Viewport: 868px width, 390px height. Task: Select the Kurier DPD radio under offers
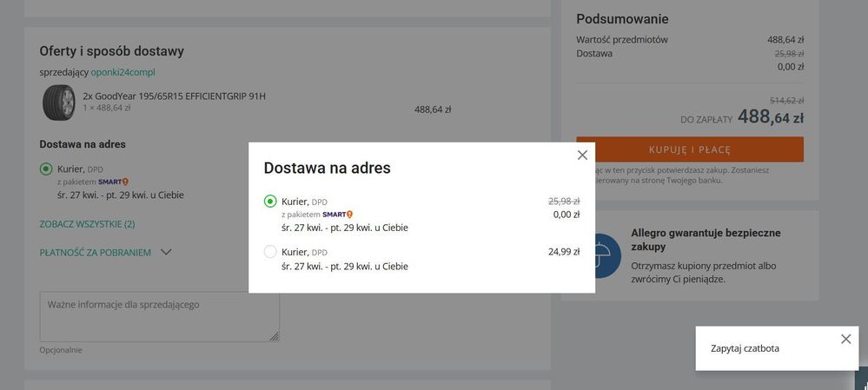pos(46,169)
